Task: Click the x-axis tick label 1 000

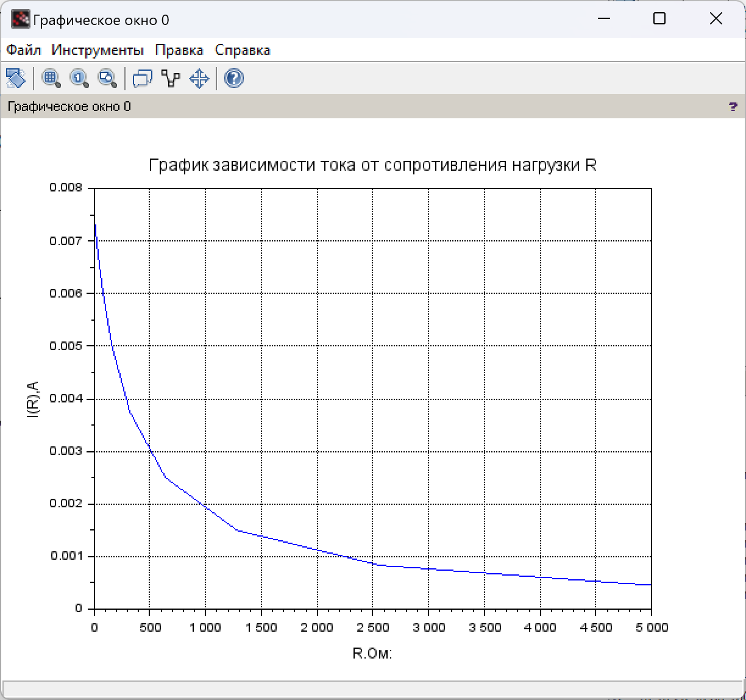Action: click(x=205, y=628)
